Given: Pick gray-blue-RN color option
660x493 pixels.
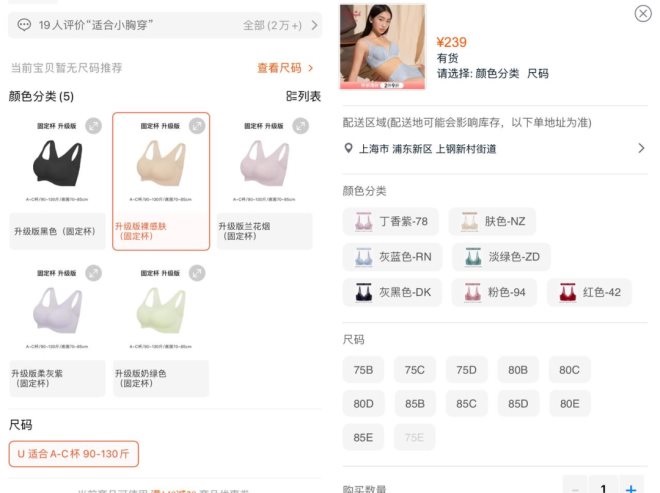Looking at the screenshot, I should tap(392, 257).
